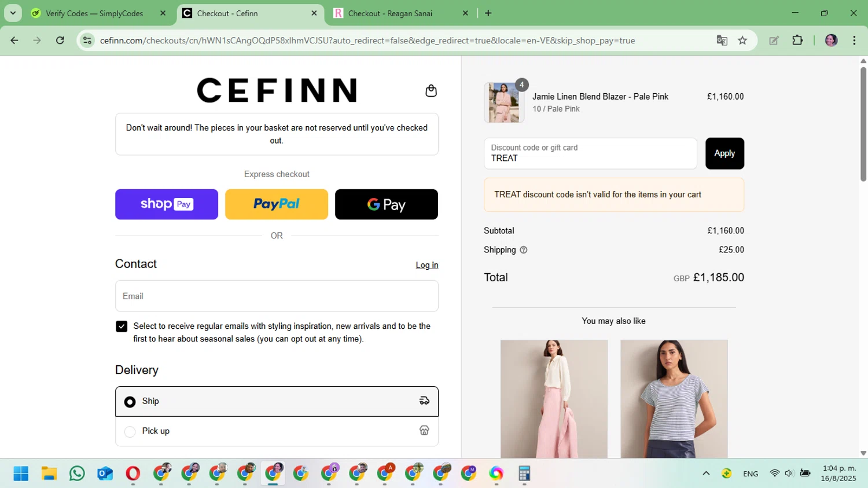Screen dimensions: 868x488
Task: Click the volume speaker tray icon
Action: pyautogui.click(x=789, y=474)
